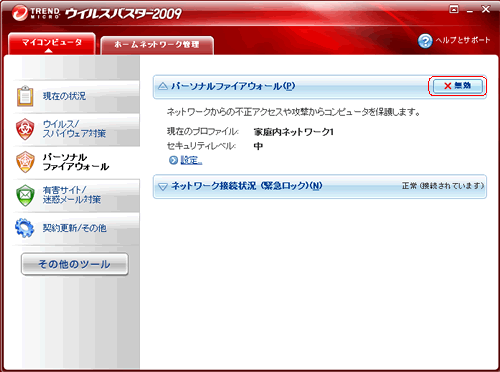Click the セキュリティレベル label

(x=201, y=146)
